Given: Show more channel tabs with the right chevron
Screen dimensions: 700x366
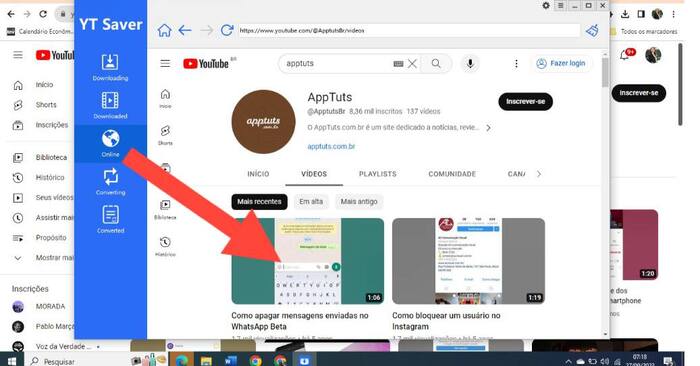Looking at the screenshot, I should click(x=539, y=174).
